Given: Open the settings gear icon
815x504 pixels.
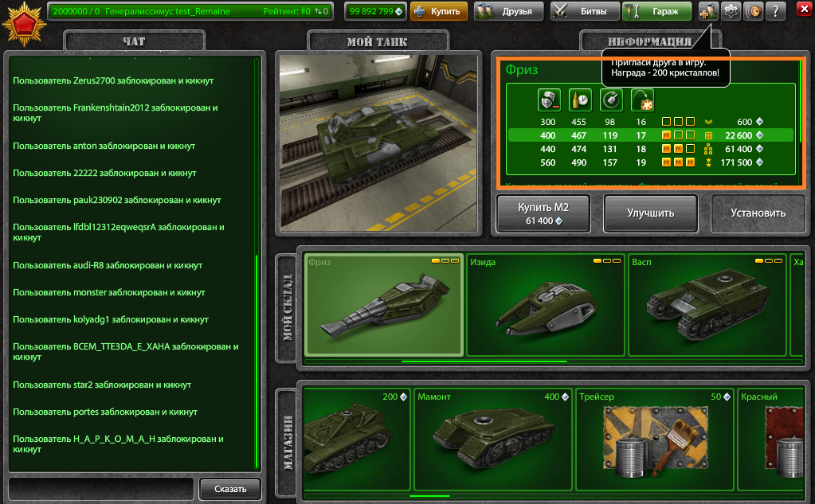Looking at the screenshot, I should (731, 11).
